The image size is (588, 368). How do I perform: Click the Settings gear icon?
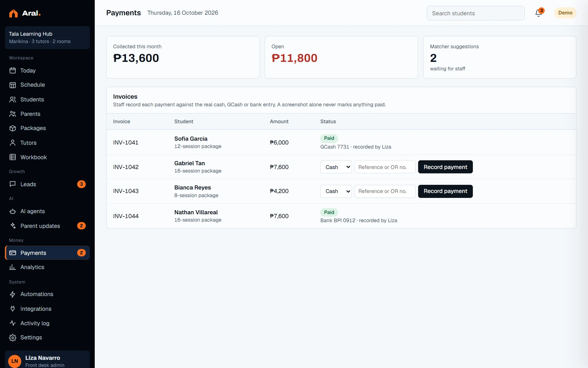point(13,338)
